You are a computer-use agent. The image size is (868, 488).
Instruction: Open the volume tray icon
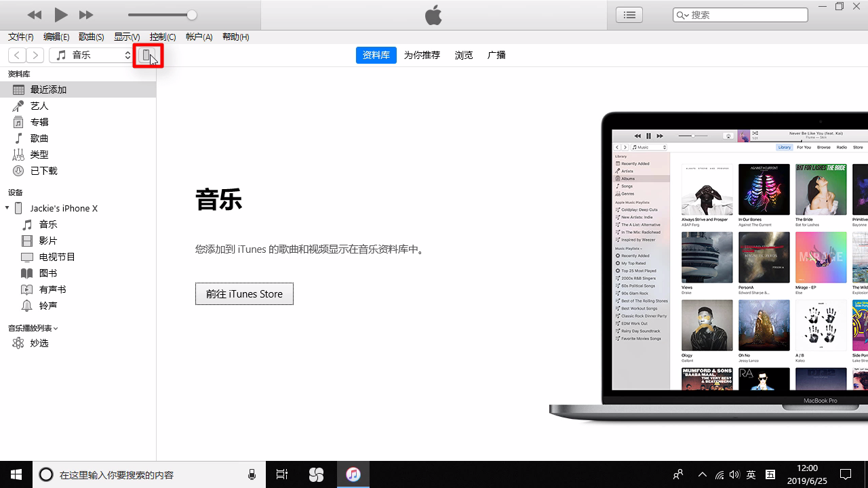[734, 474]
